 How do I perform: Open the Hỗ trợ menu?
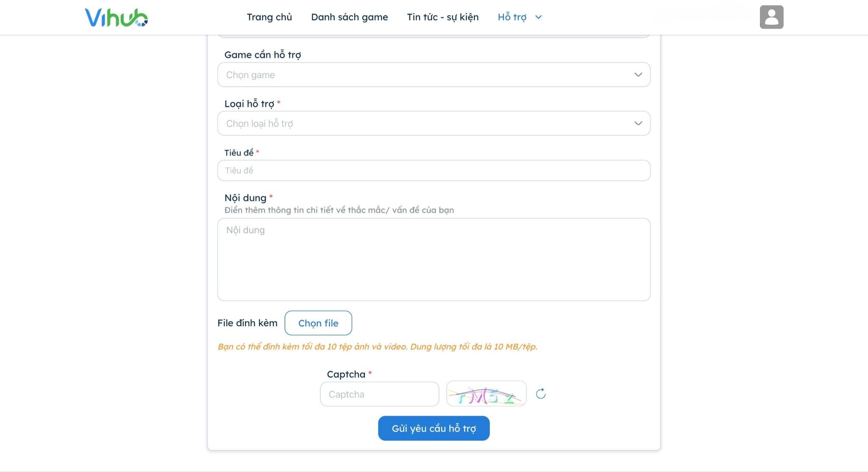point(512,17)
